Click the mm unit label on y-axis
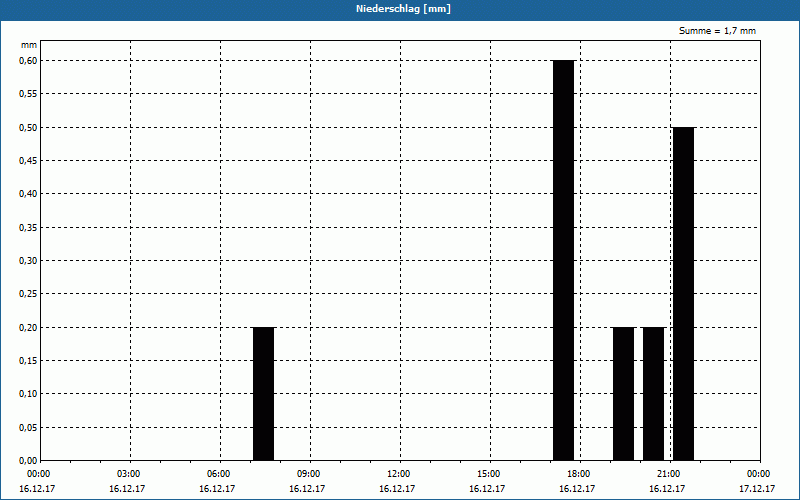800x500 pixels. pyautogui.click(x=29, y=45)
